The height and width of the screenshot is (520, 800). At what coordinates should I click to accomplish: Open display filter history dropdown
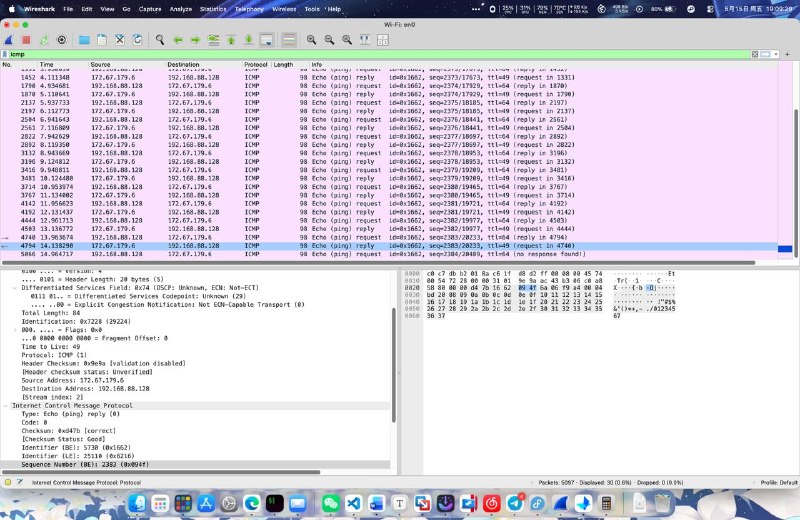click(x=776, y=54)
